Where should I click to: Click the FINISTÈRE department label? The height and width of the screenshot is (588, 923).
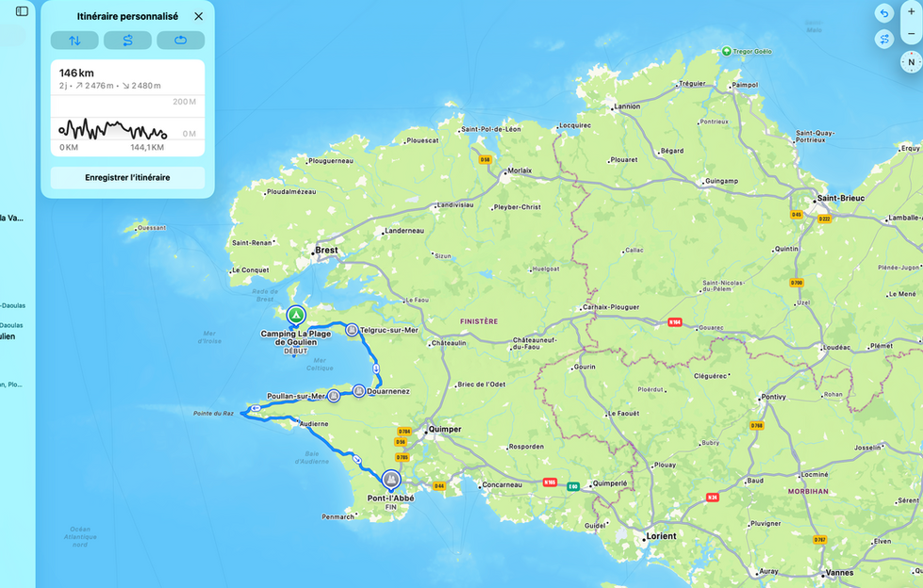479,321
